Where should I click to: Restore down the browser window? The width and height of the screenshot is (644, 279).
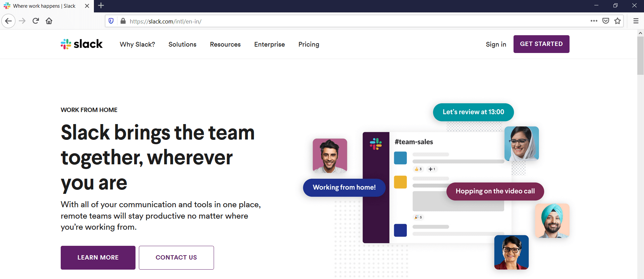(x=615, y=6)
